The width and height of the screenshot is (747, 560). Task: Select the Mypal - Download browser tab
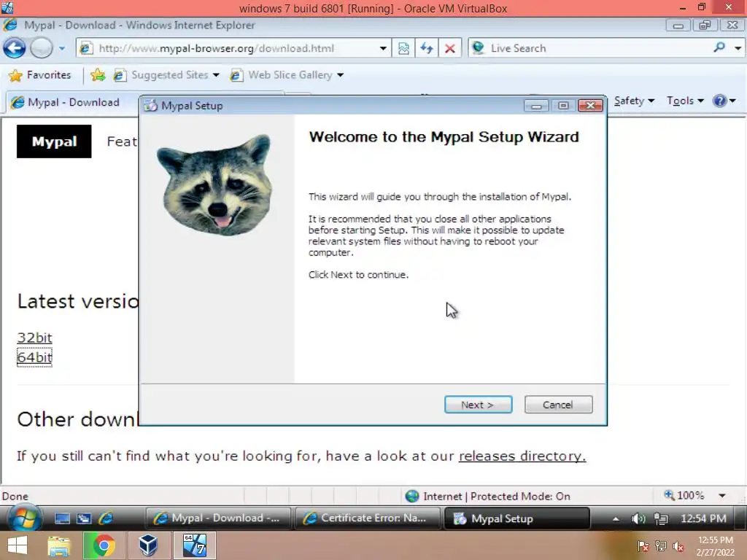pyautogui.click(x=72, y=102)
